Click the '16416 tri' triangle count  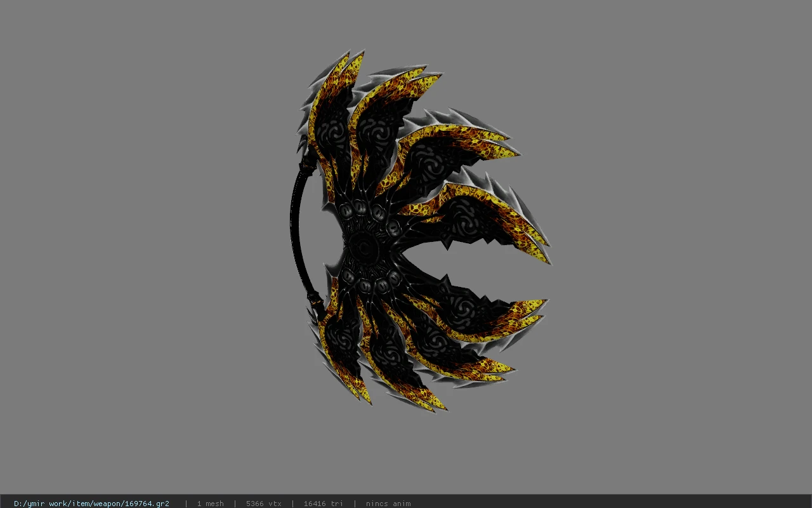[324, 504]
